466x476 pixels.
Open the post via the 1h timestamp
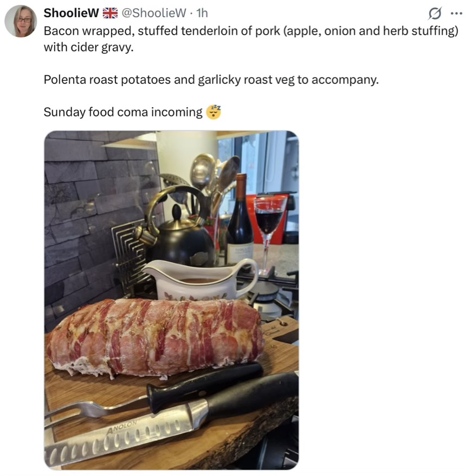coord(202,13)
